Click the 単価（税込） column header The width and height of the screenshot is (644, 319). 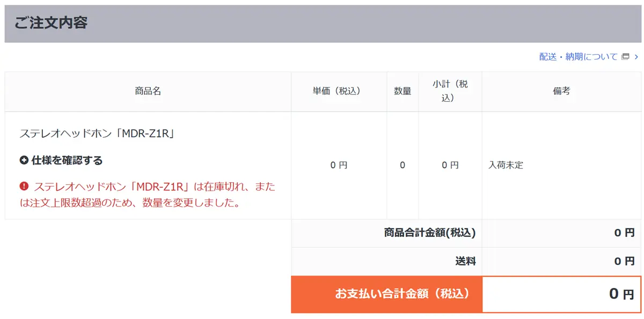339,91
